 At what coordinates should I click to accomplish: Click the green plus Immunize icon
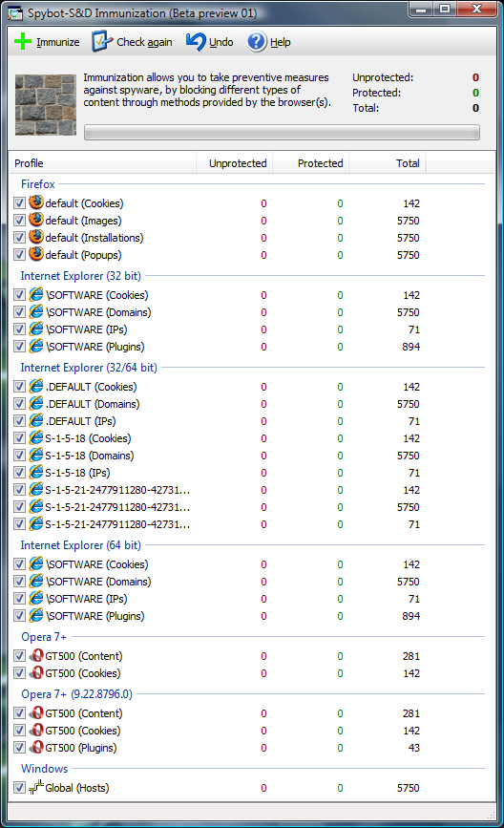click(23, 41)
